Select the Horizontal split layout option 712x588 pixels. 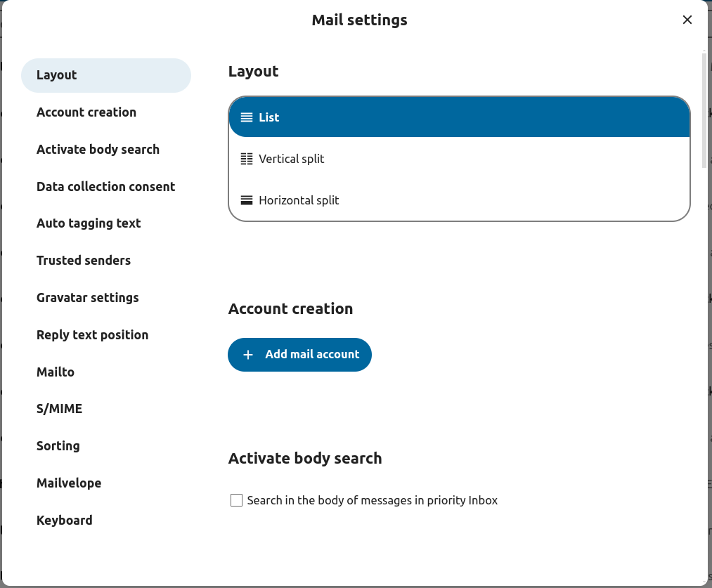(299, 200)
